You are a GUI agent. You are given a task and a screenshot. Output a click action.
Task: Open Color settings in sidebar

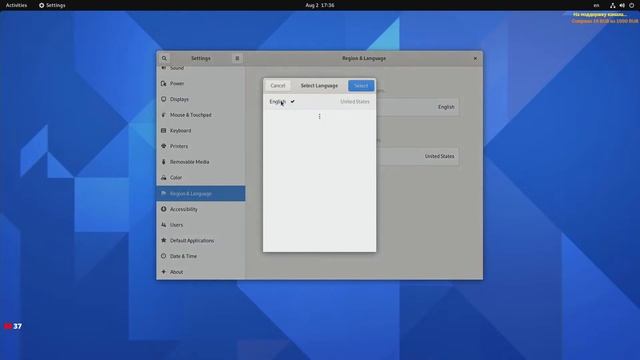coord(201,178)
